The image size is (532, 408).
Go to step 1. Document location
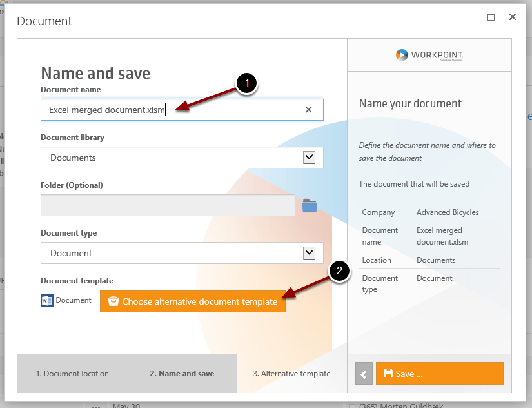[x=72, y=374]
